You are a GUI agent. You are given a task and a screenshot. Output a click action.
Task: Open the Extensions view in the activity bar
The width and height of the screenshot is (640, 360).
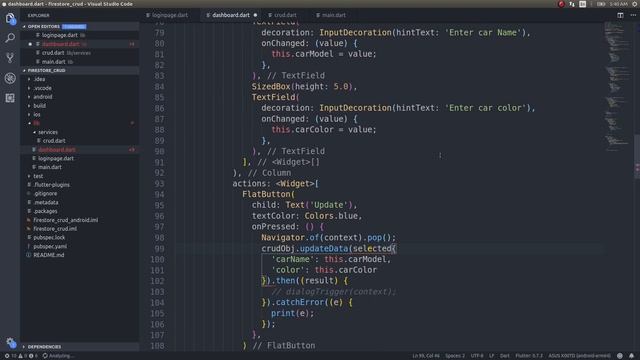point(10,98)
